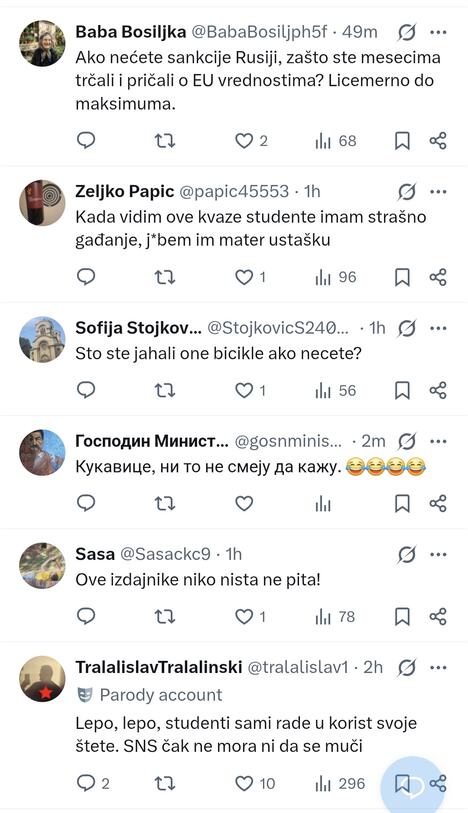The width and height of the screenshot is (468, 813).
Task: Share the Господин Министар tweet
Action: point(438,503)
